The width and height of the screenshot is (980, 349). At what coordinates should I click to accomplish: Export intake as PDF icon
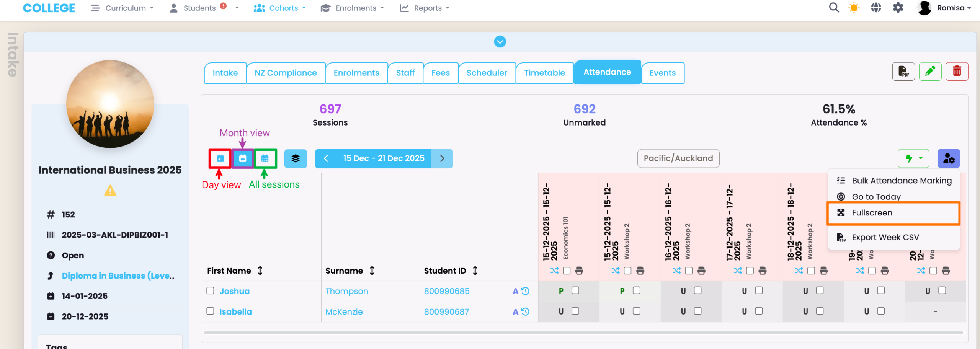pyautogui.click(x=903, y=72)
